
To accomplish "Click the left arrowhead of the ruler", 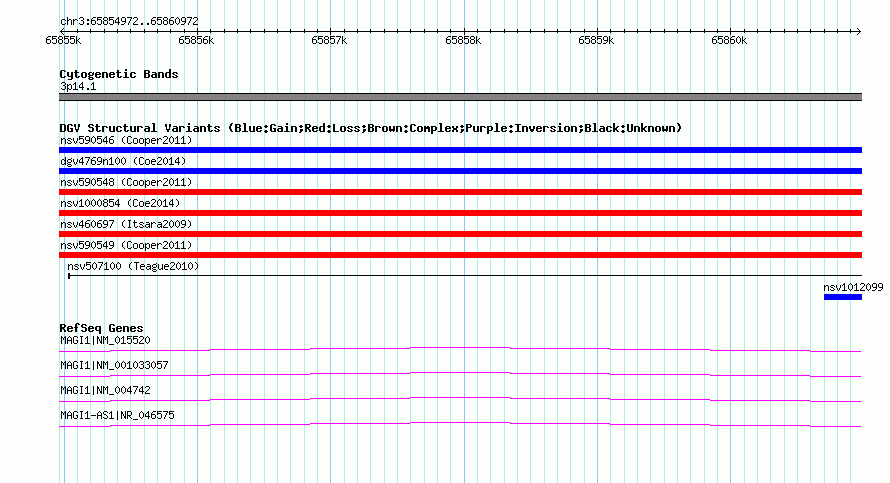I will [x=62, y=31].
